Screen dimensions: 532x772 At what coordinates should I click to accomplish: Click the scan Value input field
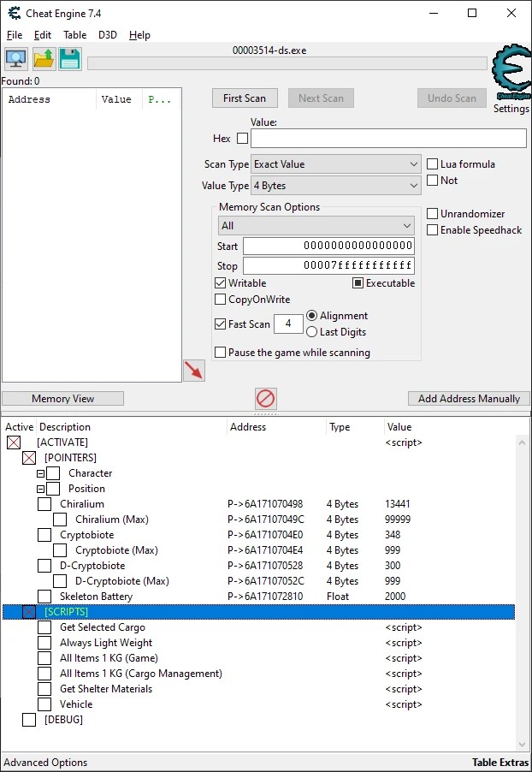tap(389, 139)
